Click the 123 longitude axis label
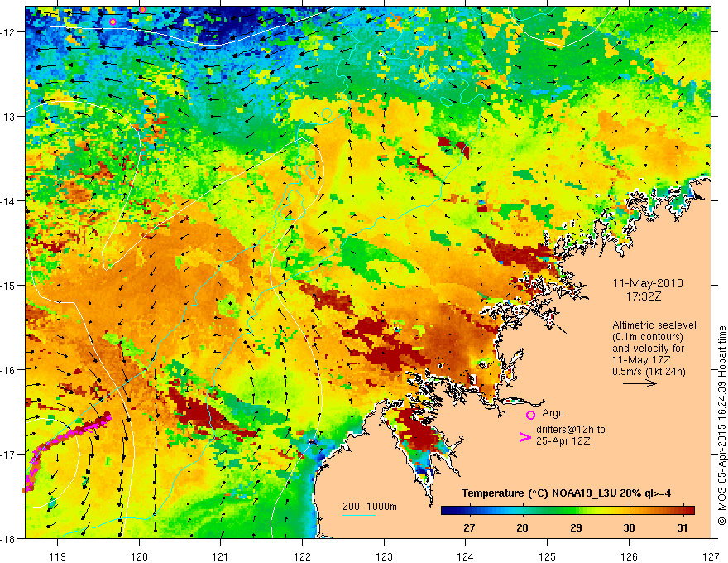728x563 pixels. point(384,556)
